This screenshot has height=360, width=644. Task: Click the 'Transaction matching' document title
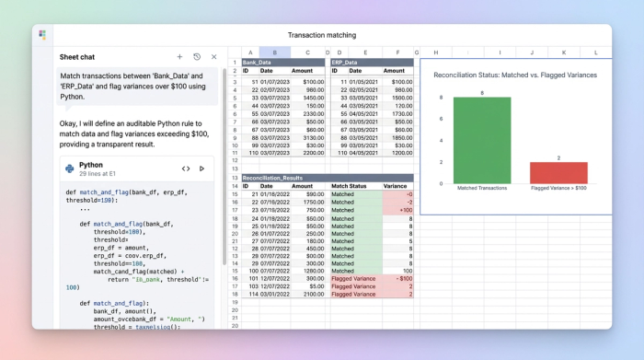coord(322,35)
